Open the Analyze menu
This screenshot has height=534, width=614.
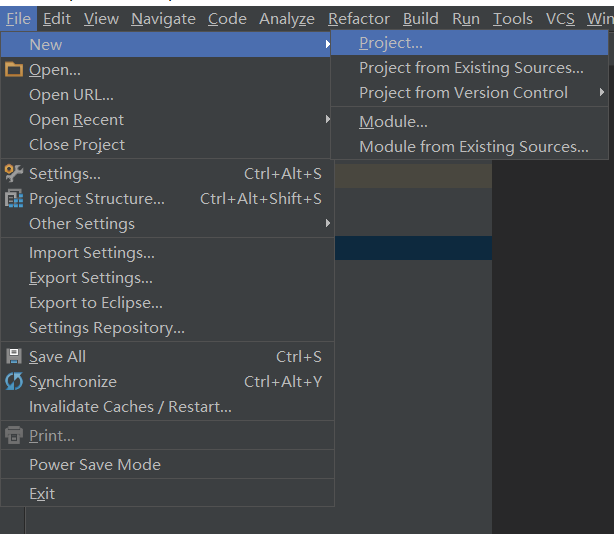(287, 19)
